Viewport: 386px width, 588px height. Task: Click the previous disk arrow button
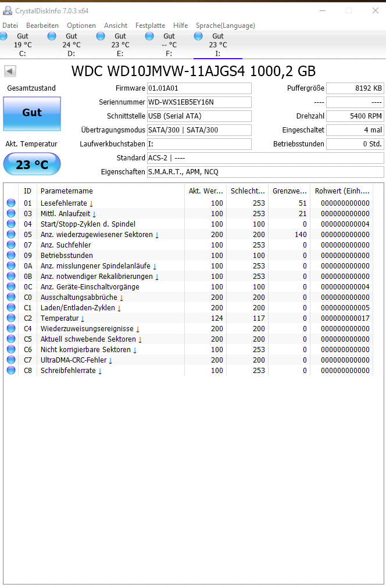10,71
